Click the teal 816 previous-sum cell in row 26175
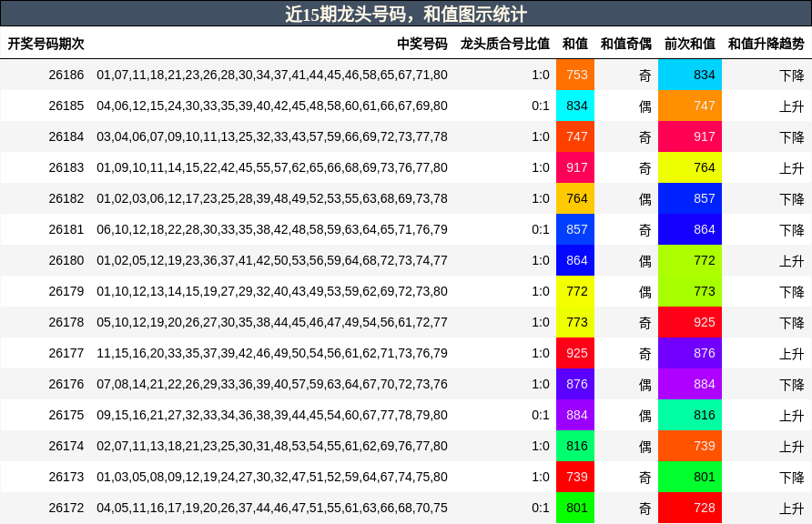 pyautogui.click(x=690, y=416)
